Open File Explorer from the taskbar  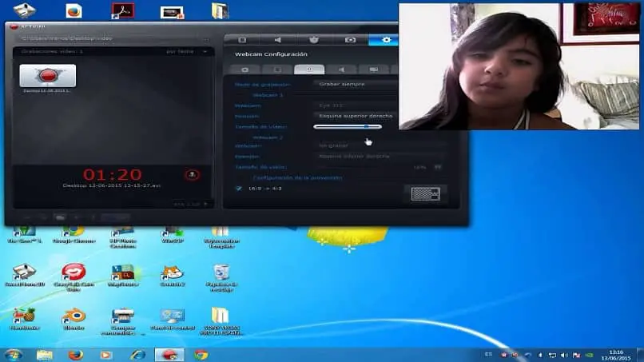click(45, 355)
